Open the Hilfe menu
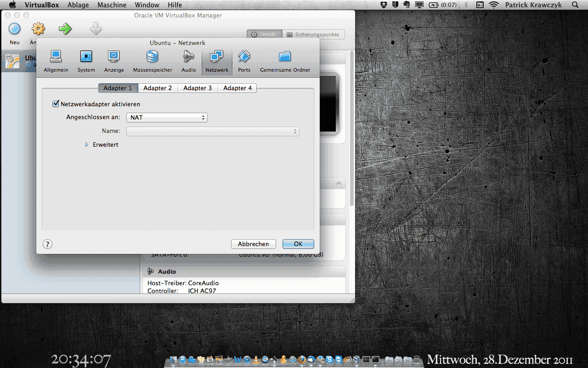The width and height of the screenshot is (588, 368). pyautogui.click(x=175, y=5)
